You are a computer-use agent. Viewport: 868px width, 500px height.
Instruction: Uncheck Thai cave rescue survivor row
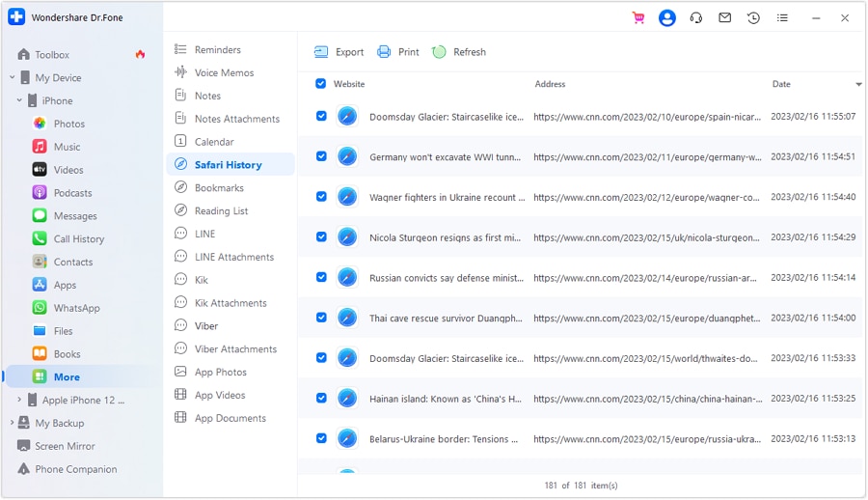click(x=321, y=318)
